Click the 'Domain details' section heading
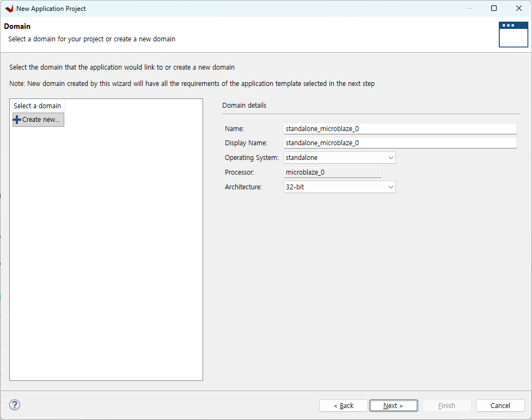Viewport: 532px width, 420px height. (x=244, y=106)
